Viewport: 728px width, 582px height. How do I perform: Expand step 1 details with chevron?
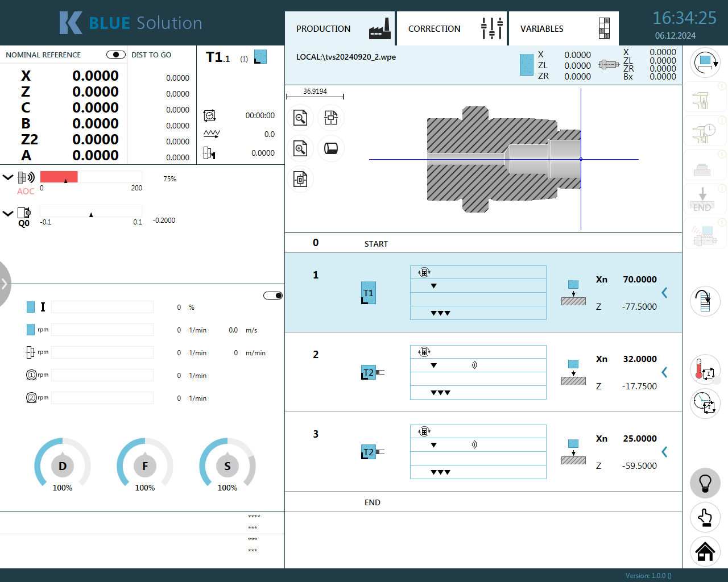(x=664, y=293)
